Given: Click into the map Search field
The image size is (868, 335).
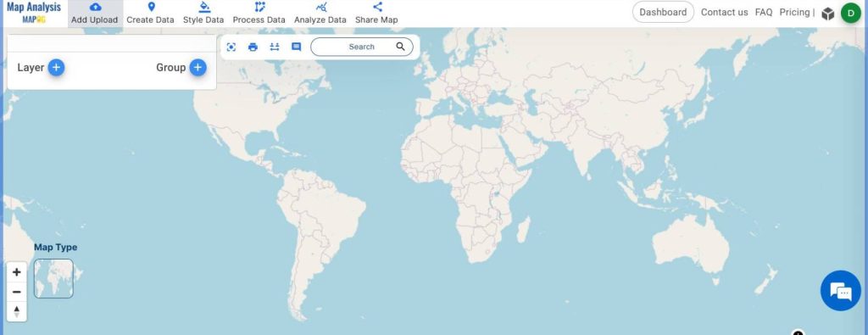Looking at the screenshot, I should (361, 47).
